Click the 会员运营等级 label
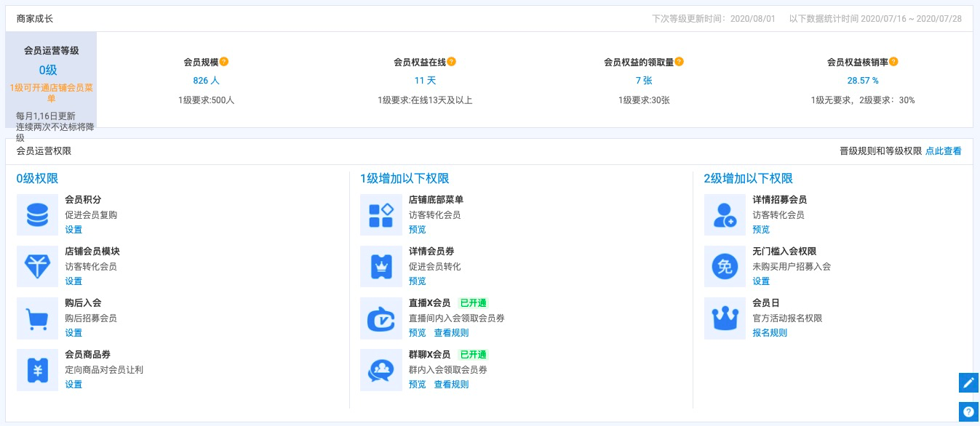Viewport: 980px width, 426px height. [52, 51]
